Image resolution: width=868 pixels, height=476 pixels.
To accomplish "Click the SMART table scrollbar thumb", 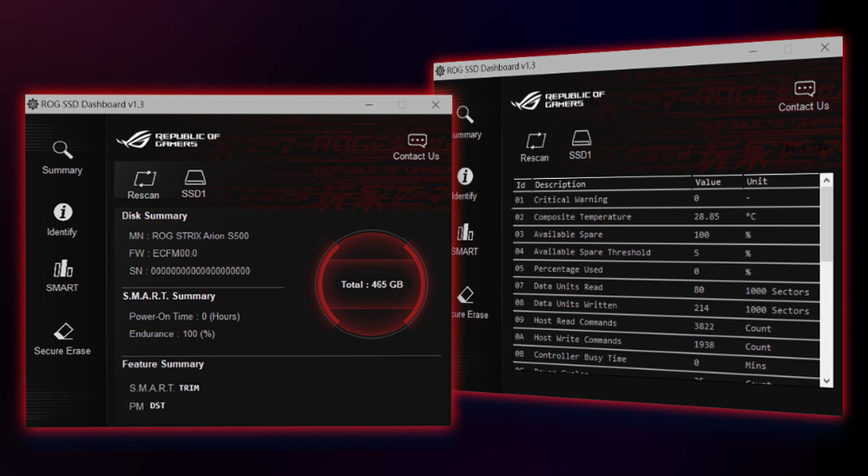I will [826, 224].
